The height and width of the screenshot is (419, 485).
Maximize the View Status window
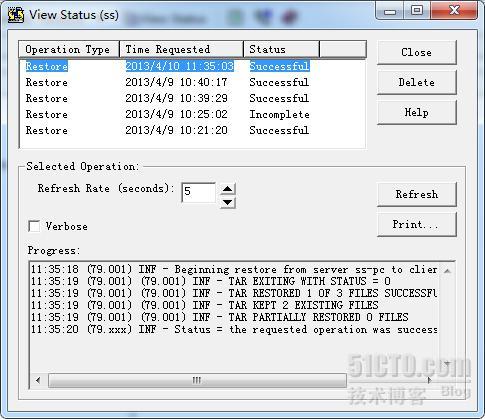coord(417,11)
